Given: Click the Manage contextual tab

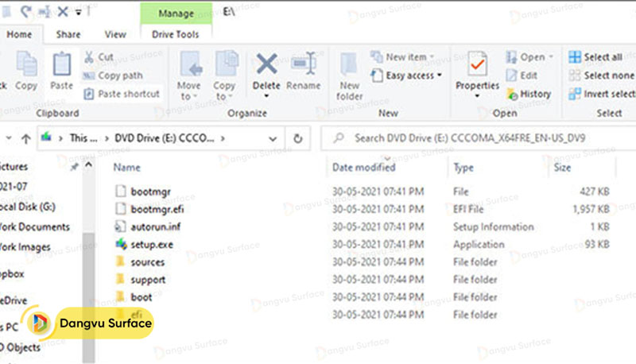Looking at the screenshot, I should [x=176, y=14].
